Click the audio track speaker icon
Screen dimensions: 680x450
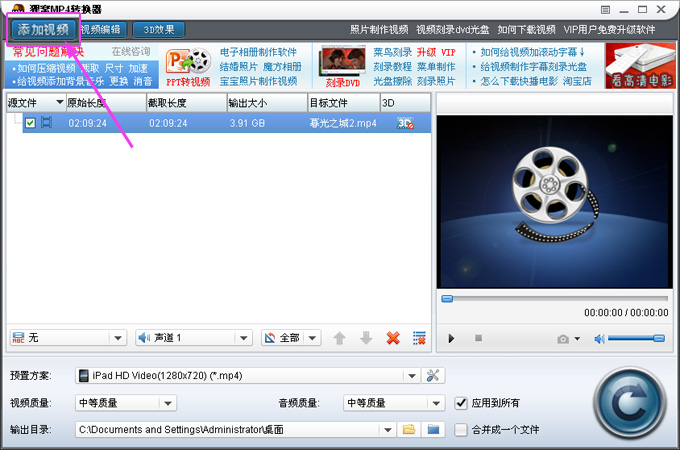[144, 338]
